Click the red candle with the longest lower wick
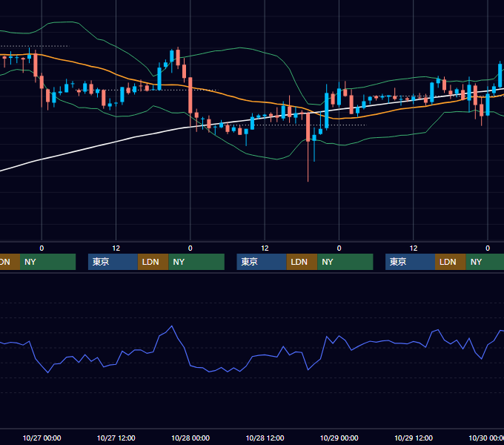Viewport: 504px width, 445px height. pos(308,126)
